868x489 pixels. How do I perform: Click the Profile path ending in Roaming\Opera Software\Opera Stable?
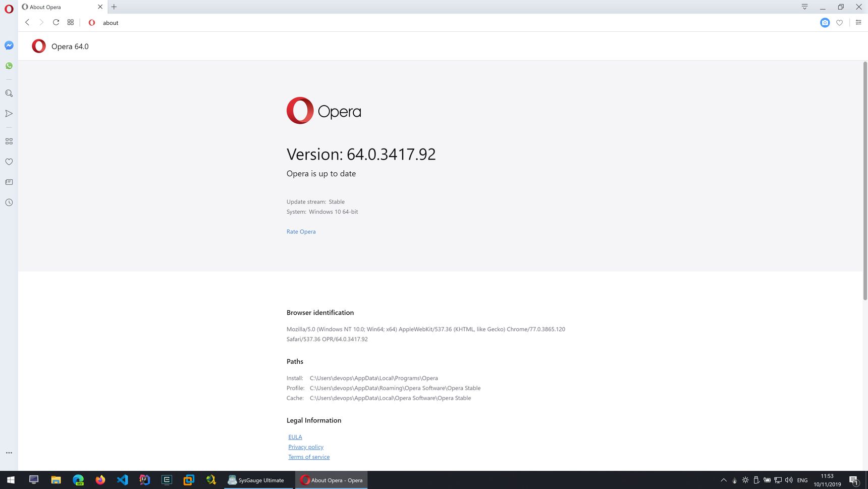(x=395, y=388)
